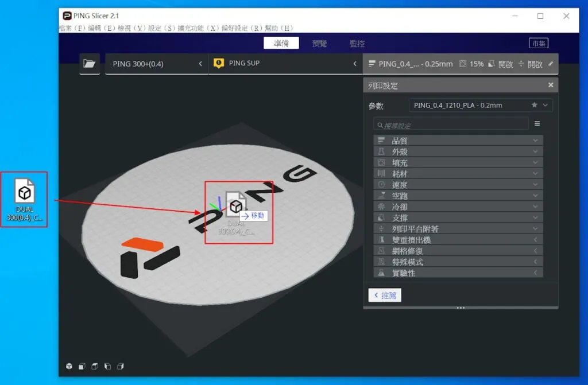Viewport: 588px width, 385px height.
Task: Click the 搜尋設定 search settings field
Action: (451, 125)
